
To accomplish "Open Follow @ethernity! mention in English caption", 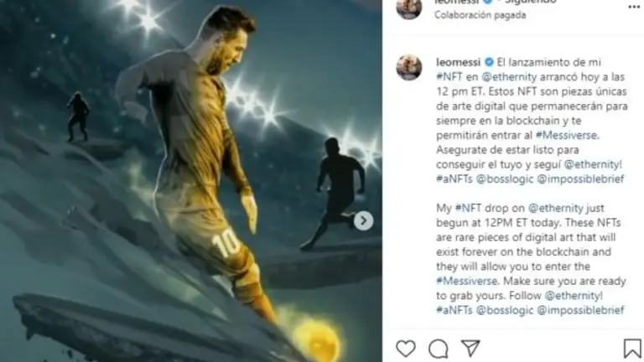I will point(574,296).
